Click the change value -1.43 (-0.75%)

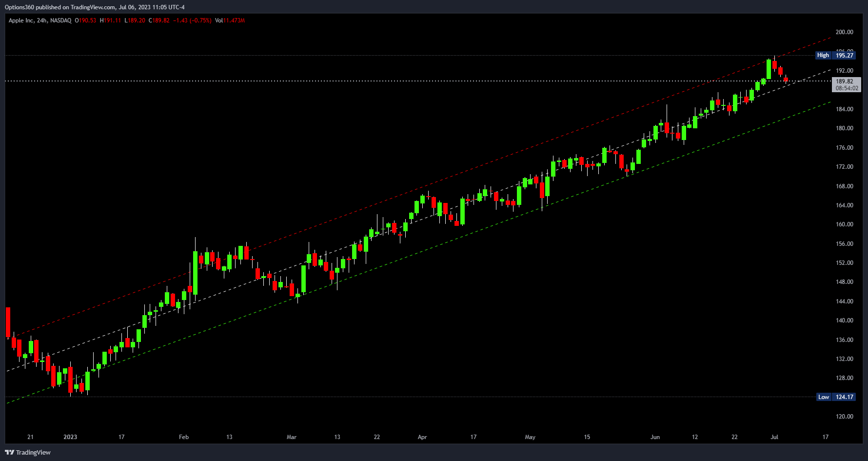[x=192, y=20]
